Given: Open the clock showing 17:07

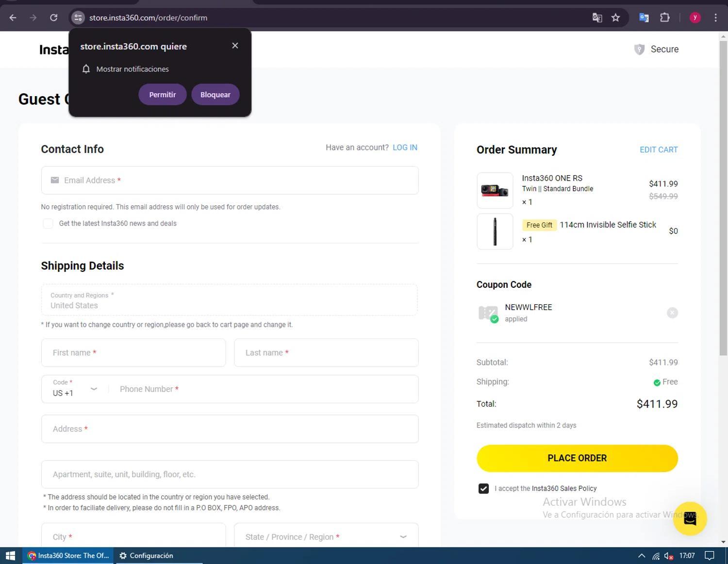Looking at the screenshot, I should click(687, 556).
